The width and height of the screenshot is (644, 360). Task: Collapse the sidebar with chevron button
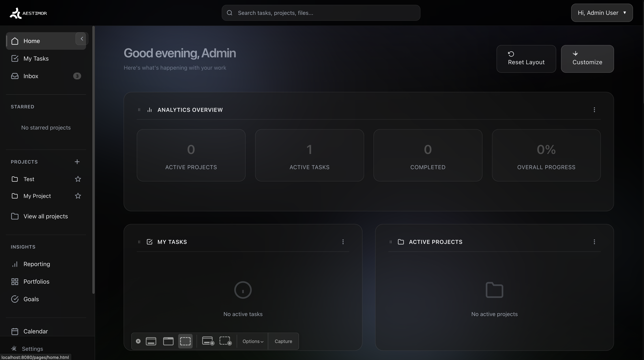coord(81,39)
